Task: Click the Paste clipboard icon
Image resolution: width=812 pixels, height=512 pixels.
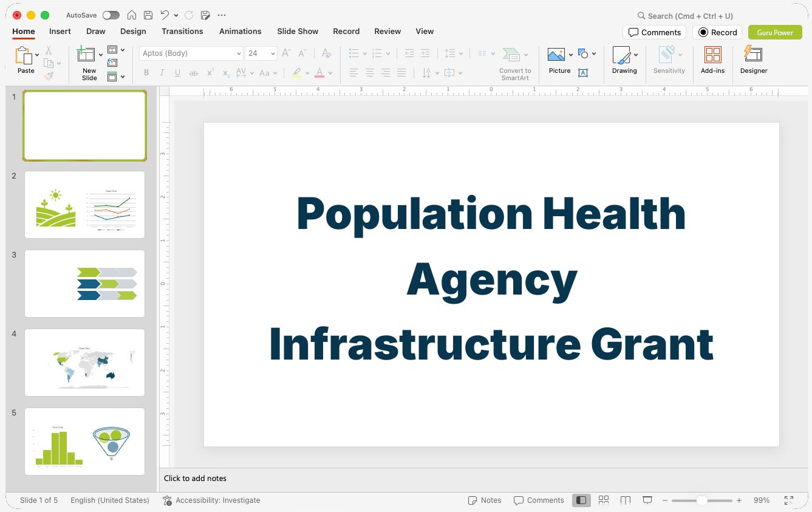Action: [23, 55]
